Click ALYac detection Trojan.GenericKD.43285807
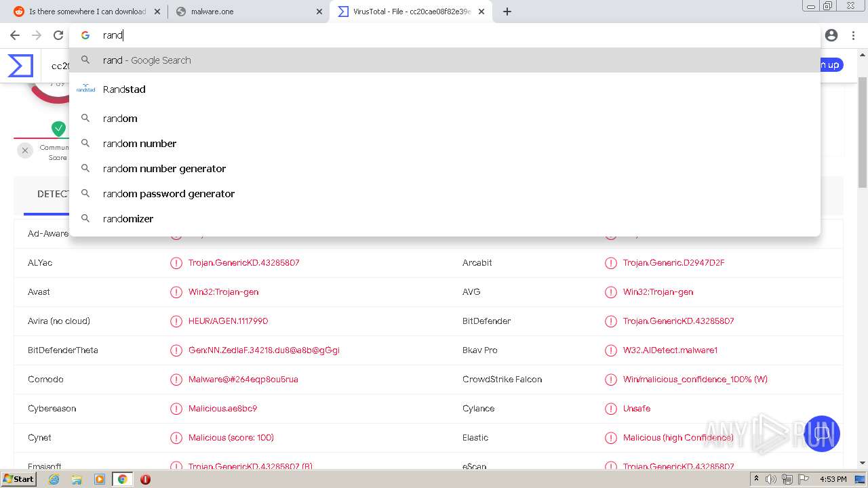This screenshot has height=488, width=868. [244, 263]
